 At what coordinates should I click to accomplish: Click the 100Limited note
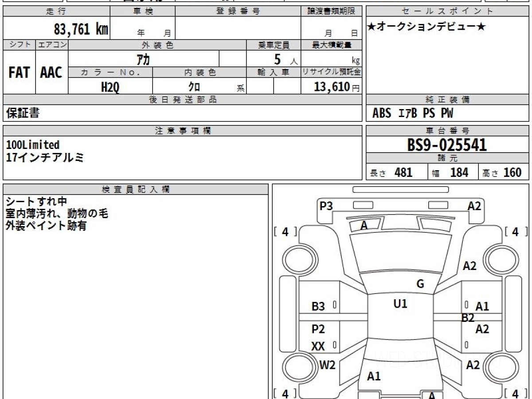[33, 145]
